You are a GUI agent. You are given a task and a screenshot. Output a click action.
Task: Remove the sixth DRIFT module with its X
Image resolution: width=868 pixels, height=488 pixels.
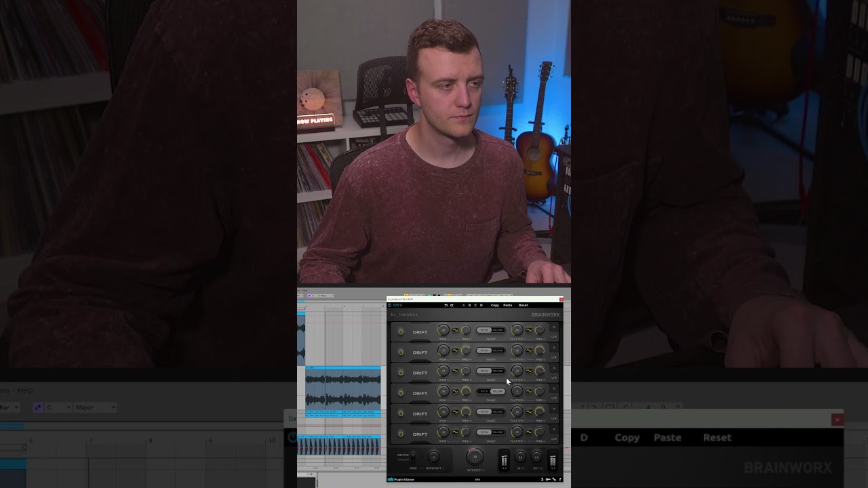[x=554, y=429]
